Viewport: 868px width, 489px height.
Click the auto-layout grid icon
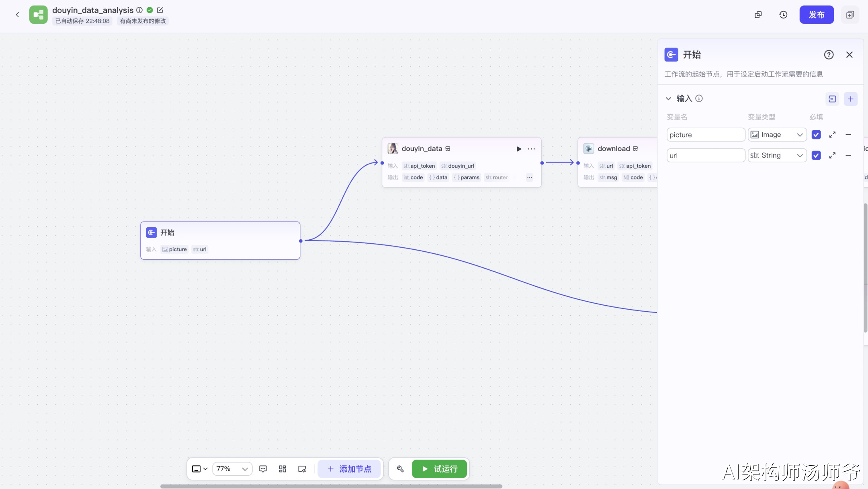point(283,469)
